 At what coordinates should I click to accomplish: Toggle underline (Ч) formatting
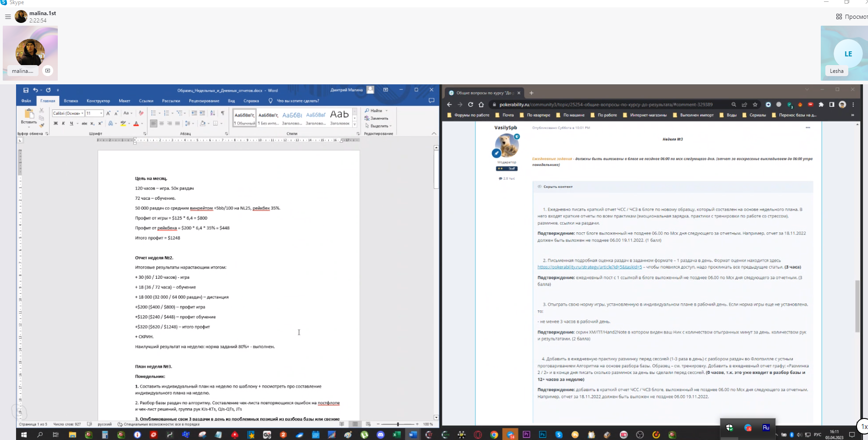pyautogui.click(x=71, y=123)
